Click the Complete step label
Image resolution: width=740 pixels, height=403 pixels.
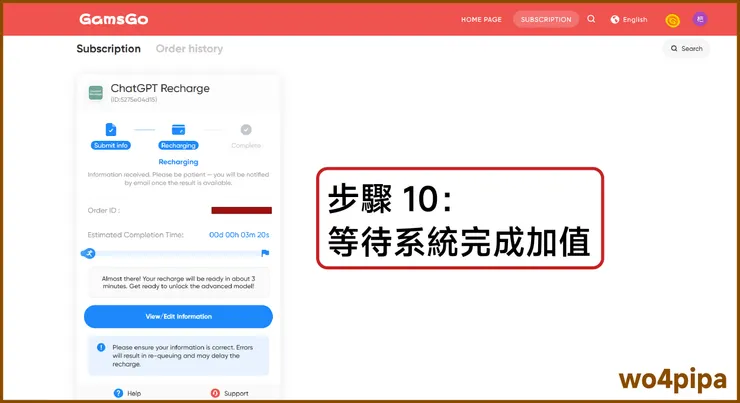click(x=246, y=145)
